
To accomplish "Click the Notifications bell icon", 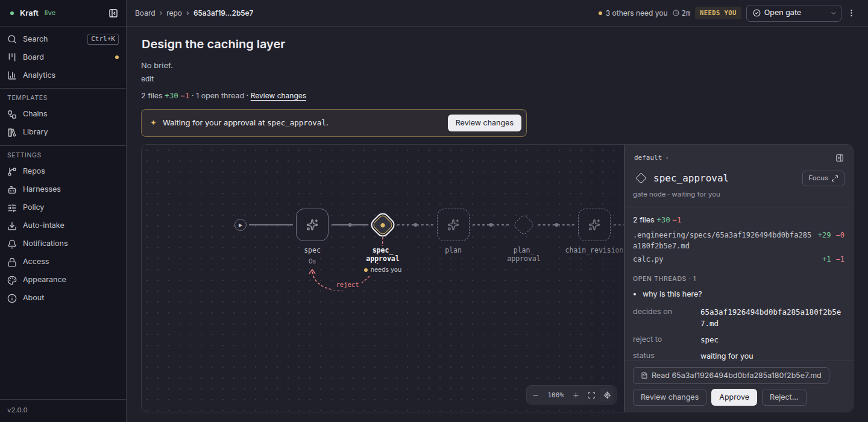I will 12,244.
